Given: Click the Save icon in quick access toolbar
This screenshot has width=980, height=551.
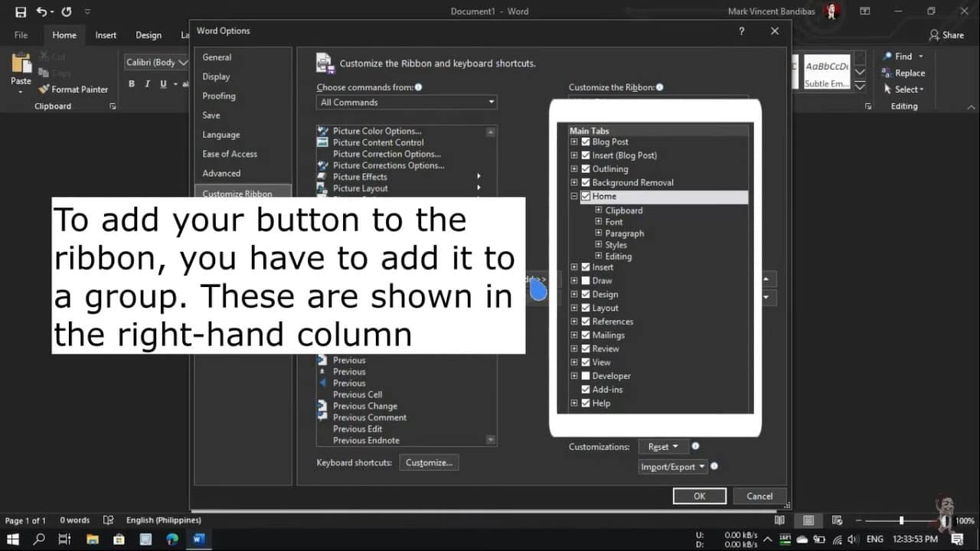Looking at the screenshot, I should [21, 11].
